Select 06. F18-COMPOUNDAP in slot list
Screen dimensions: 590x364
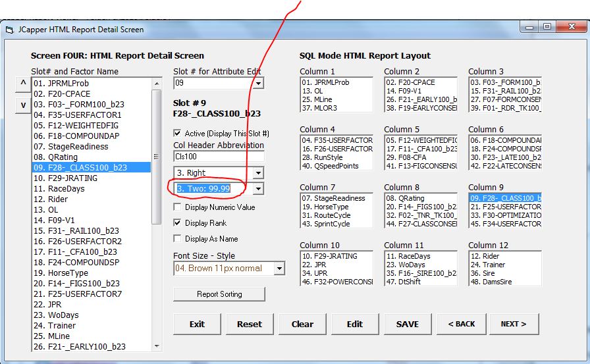92,136
